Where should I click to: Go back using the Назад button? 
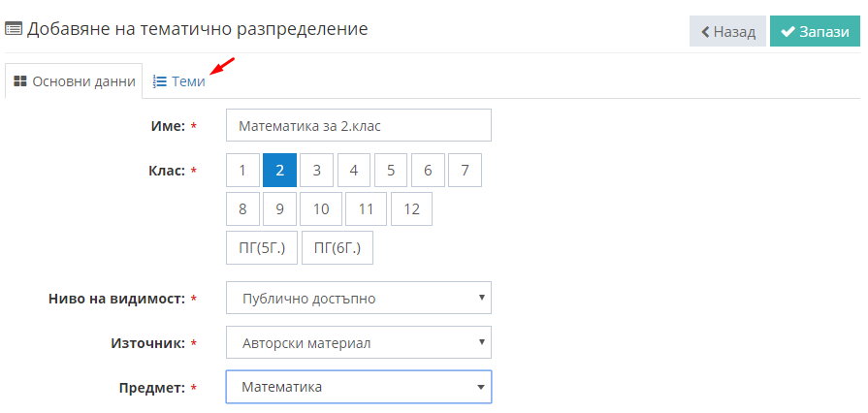(727, 31)
